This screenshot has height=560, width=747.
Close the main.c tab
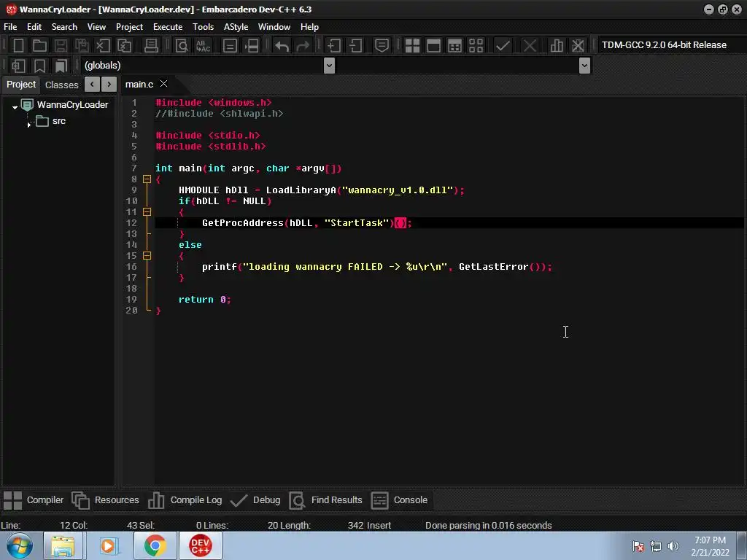[x=164, y=84]
